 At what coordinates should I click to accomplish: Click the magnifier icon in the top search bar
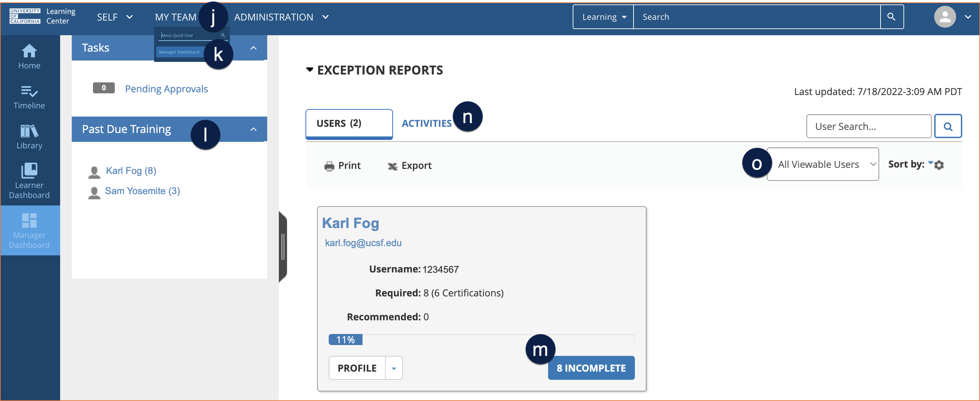pos(891,17)
